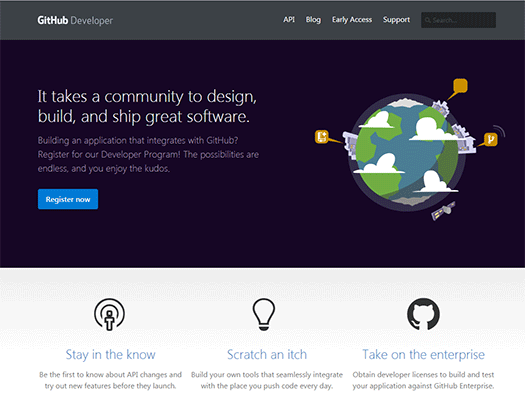Click the orange branch icon right of globe

[491, 139]
